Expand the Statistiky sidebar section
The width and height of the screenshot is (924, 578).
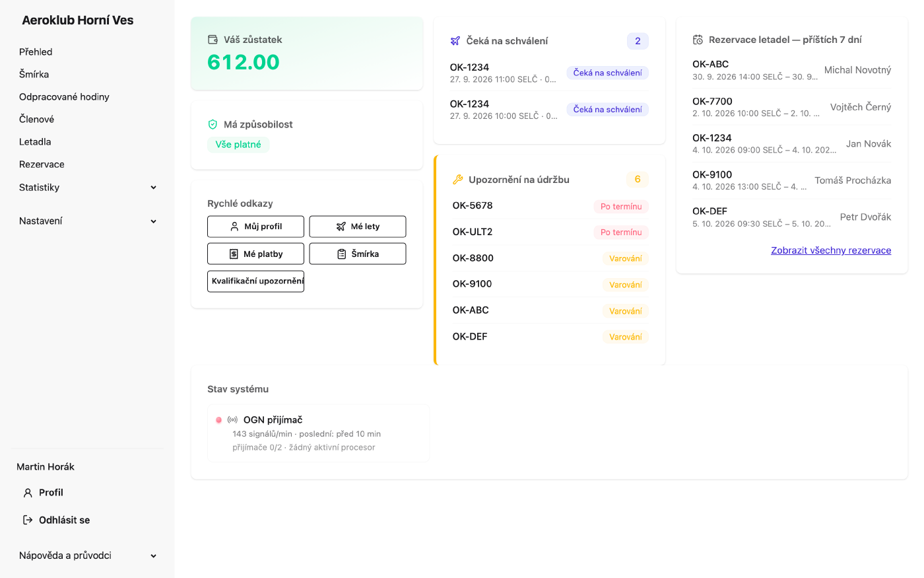88,188
